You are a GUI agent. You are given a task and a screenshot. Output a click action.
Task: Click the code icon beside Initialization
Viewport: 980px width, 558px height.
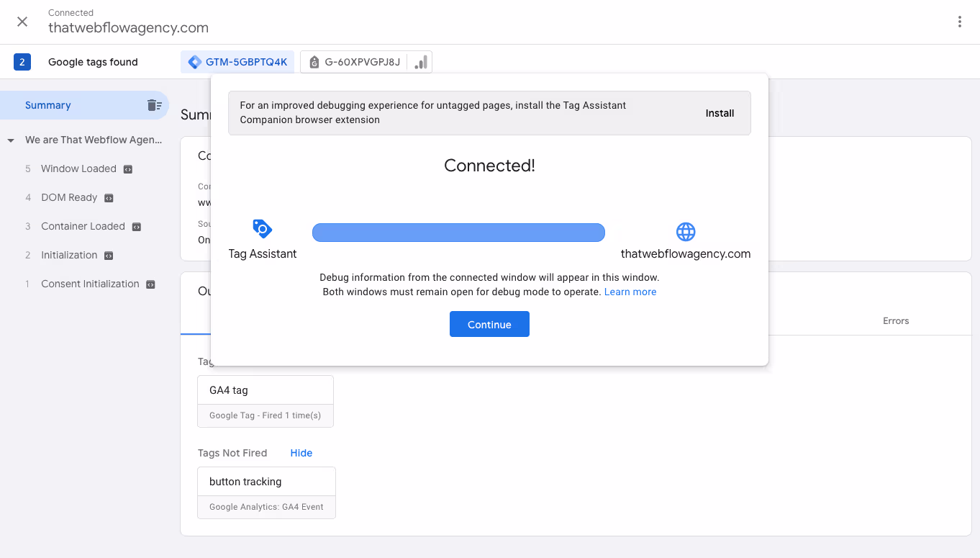pos(109,256)
